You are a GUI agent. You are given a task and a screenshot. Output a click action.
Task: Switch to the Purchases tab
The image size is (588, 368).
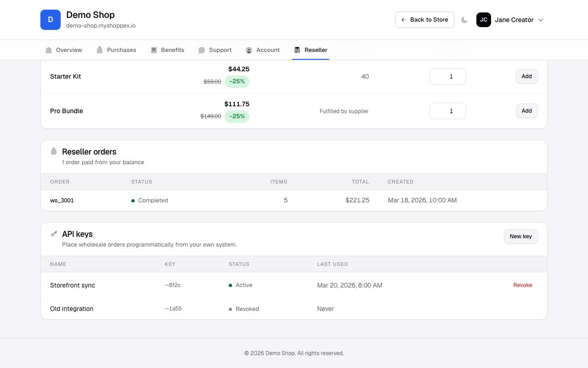tap(116, 50)
